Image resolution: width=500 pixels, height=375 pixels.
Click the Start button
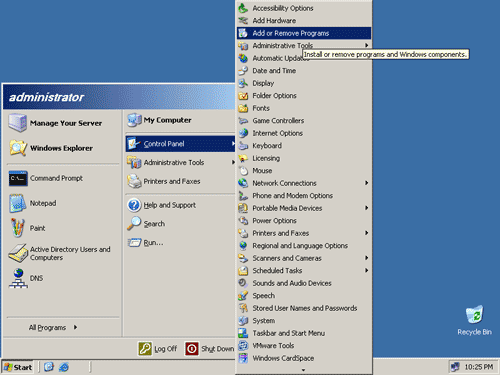pyautogui.click(x=18, y=367)
